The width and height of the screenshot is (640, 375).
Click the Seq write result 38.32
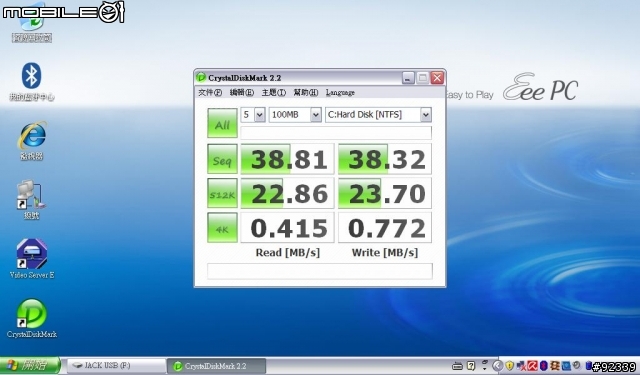[384, 159]
